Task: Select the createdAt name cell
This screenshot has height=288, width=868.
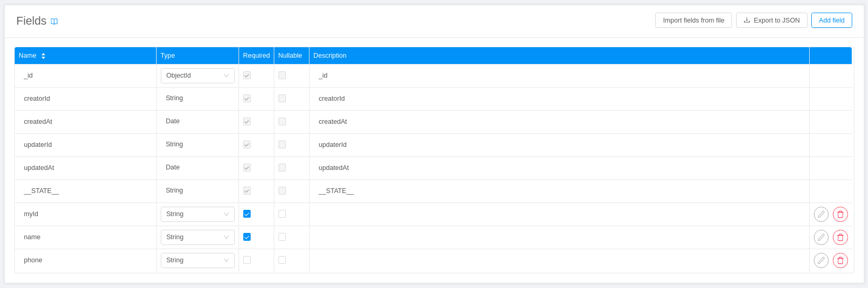Action: [x=85, y=122]
